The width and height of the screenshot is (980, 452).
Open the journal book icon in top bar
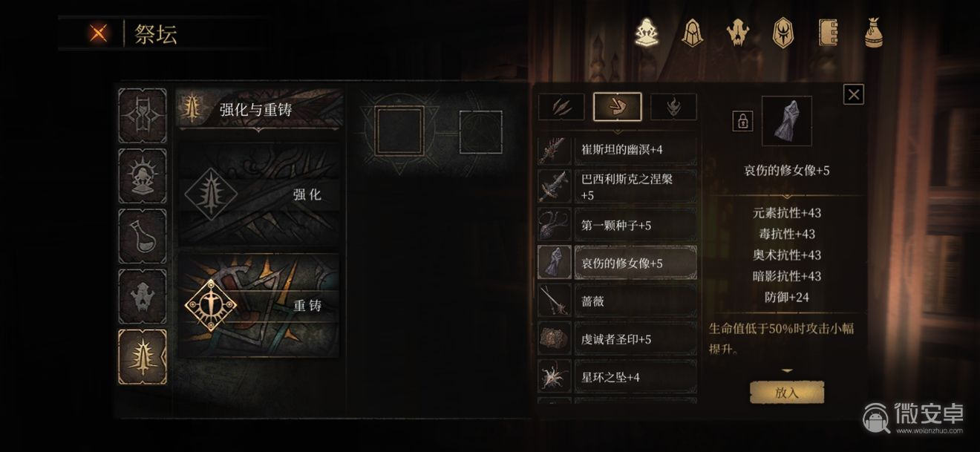[829, 33]
